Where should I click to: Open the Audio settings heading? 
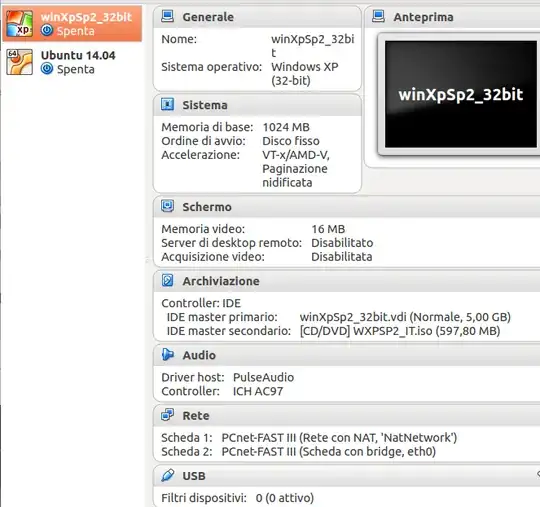199,355
